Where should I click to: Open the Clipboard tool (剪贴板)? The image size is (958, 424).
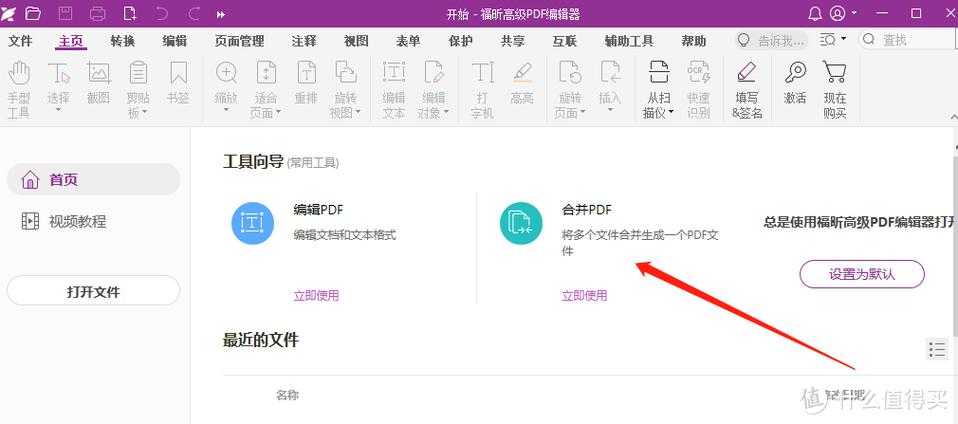pyautogui.click(x=138, y=89)
